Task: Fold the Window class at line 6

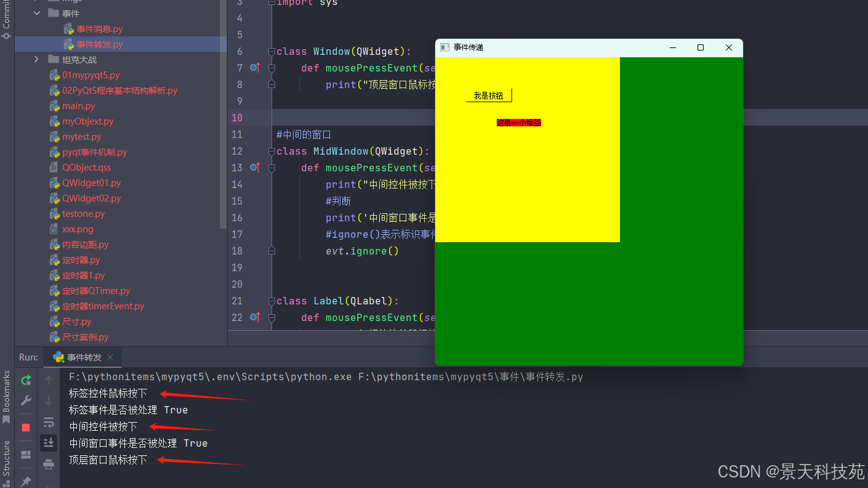Action: [x=271, y=52]
